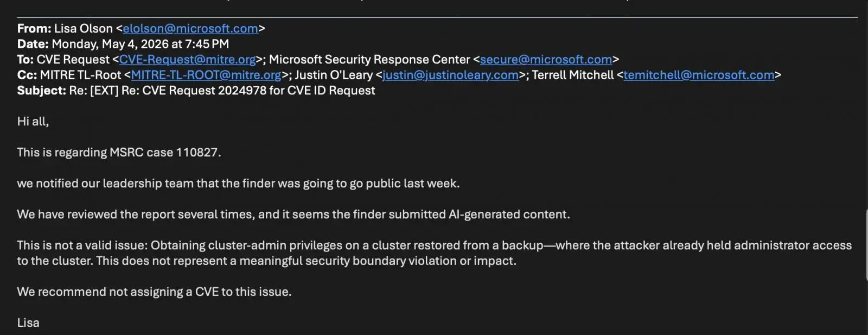The image size is (868, 335).
Task: Click the sender name Lisa Olson
Action: 84,28
